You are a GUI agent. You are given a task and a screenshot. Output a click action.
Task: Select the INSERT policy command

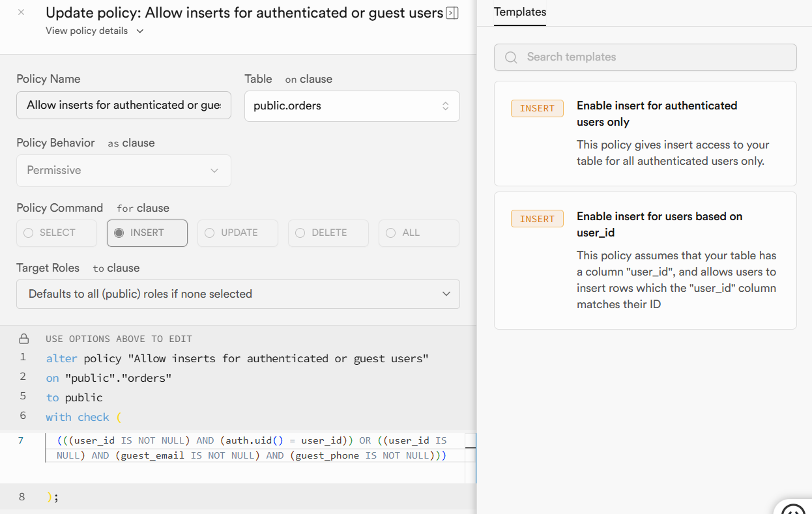click(x=147, y=233)
